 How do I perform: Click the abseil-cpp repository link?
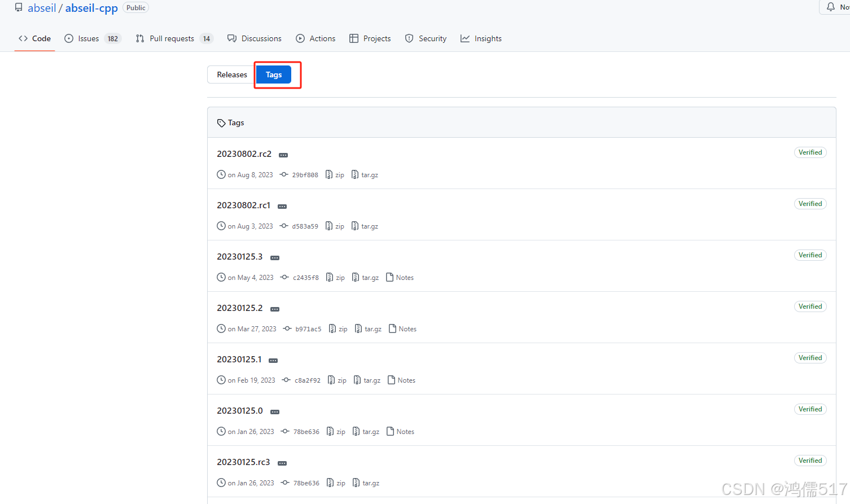tap(91, 8)
